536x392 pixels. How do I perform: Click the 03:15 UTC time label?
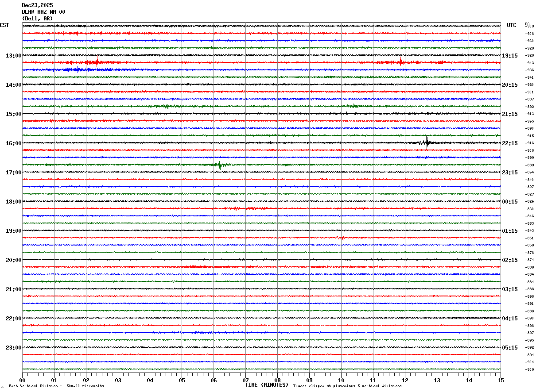(x=510, y=289)
